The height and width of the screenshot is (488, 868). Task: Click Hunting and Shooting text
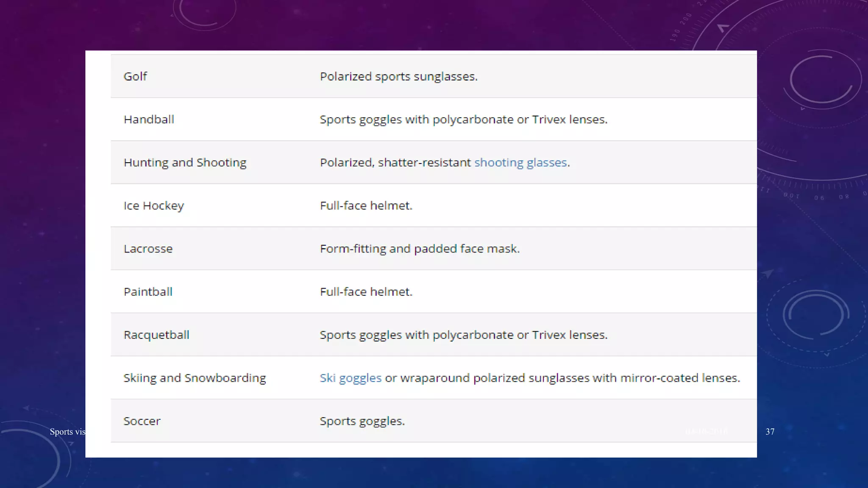coord(185,163)
